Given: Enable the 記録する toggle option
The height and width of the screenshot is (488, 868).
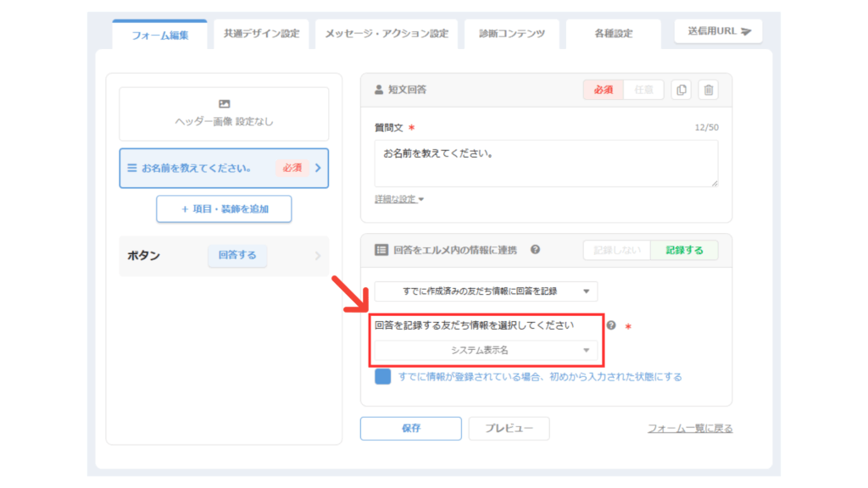Looking at the screenshot, I should click(x=684, y=250).
